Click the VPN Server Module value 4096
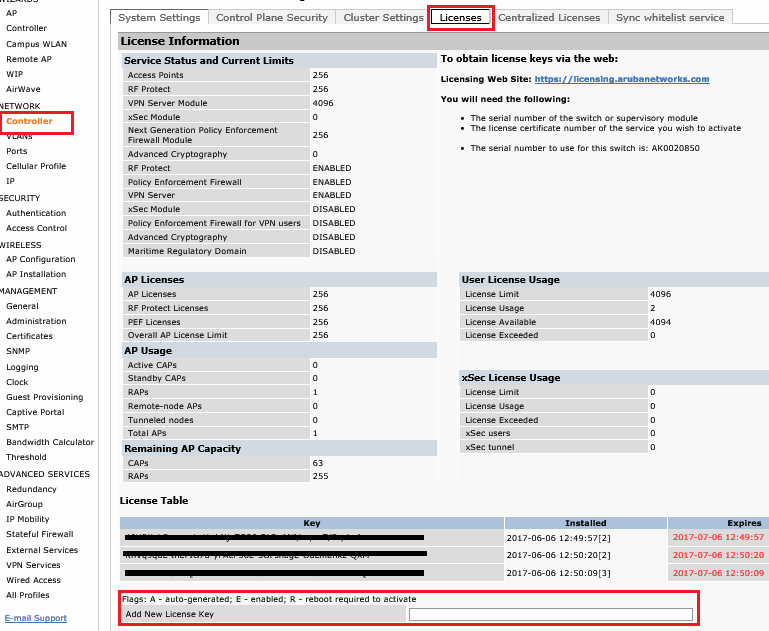 [323, 103]
